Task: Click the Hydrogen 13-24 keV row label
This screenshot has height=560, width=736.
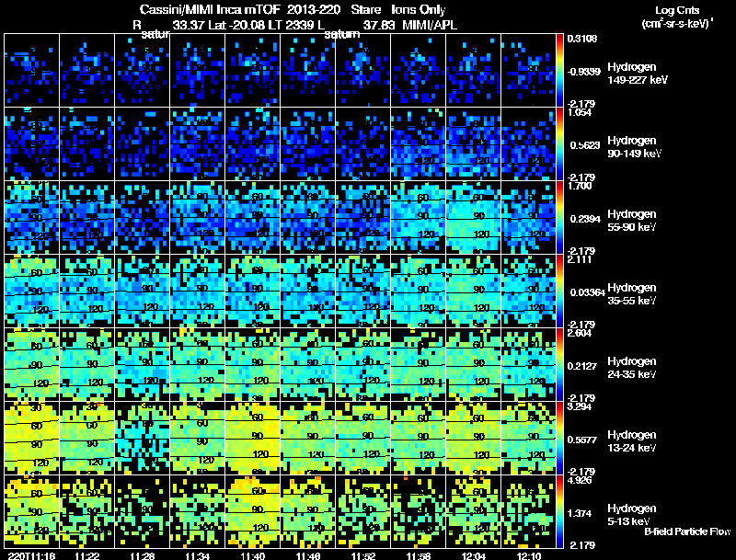Action: coord(632,441)
